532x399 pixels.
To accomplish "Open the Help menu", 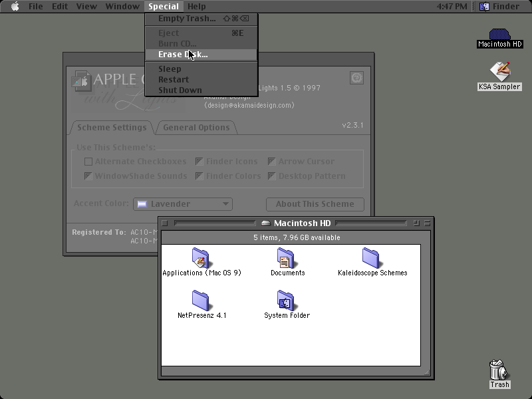I will 196,6.
